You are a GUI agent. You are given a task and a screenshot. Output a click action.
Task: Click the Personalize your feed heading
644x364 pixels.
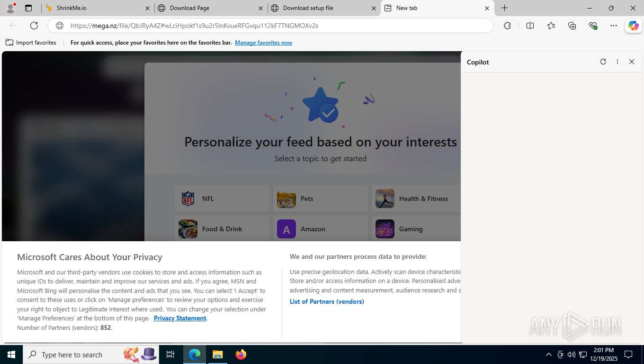[x=321, y=142]
